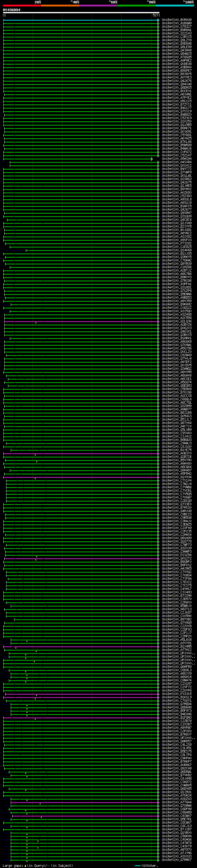Open hit UniRef100_A8T970
The width and height of the screenshot is (197, 868).
pos(176,850)
